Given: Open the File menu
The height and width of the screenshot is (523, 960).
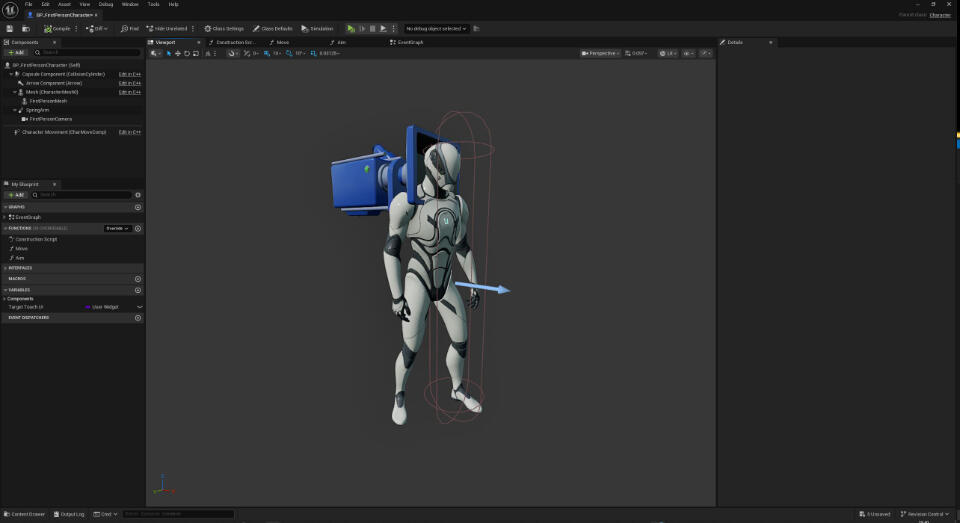Looking at the screenshot, I should pyautogui.click(x=28, y=4).
